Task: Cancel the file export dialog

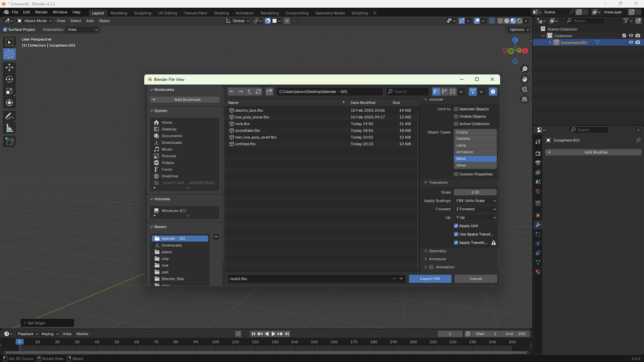Action: pyautogui.click(x=476, y=279)
